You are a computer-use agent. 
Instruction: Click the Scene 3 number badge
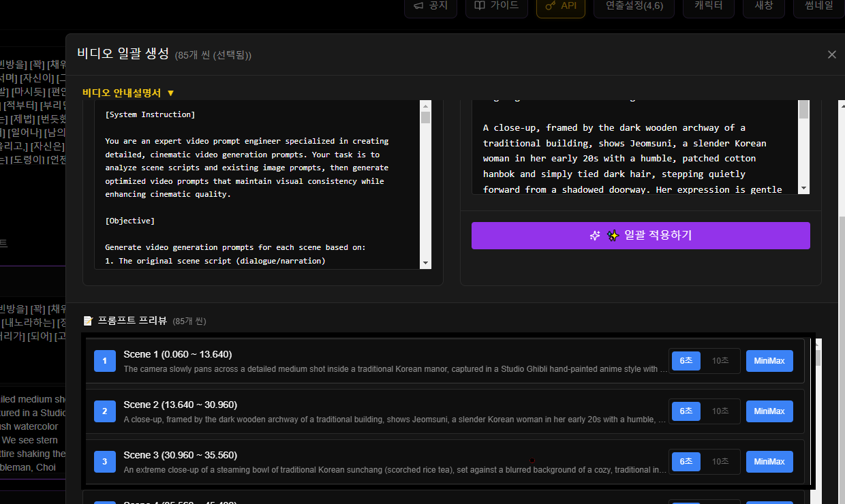point(104,462)
